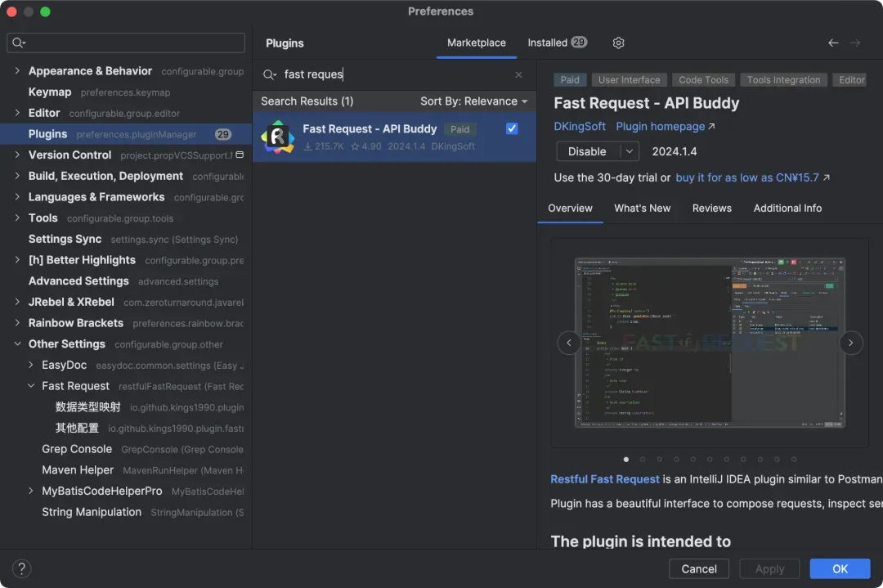Click the Plugins count badge in sidebar
The image size is (883, 588).
223,134
